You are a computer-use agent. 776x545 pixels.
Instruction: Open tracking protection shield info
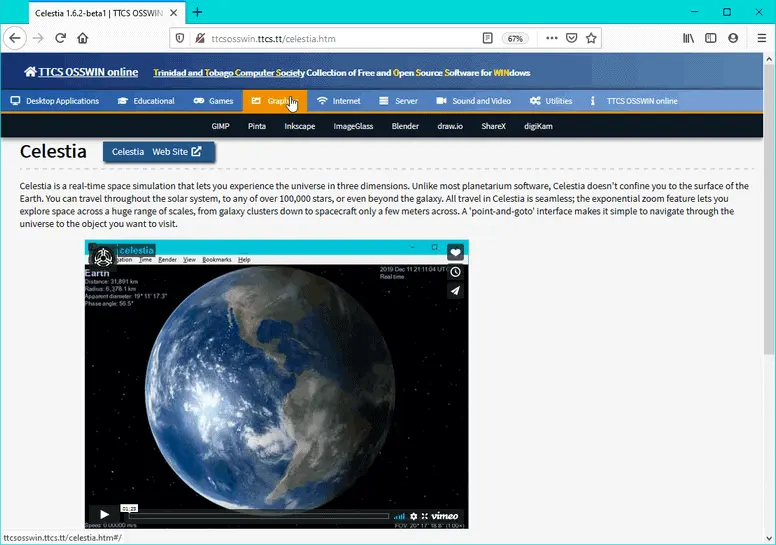coord(180,38)
